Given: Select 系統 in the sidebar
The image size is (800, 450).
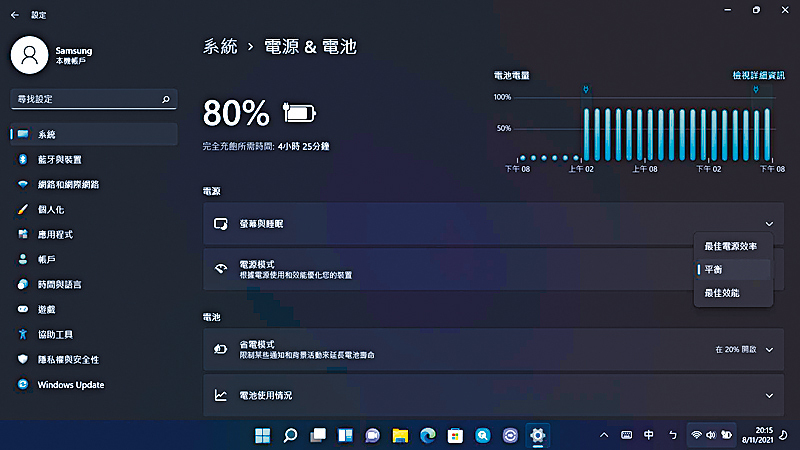Looking at the screenshot, I should point(94,134).
